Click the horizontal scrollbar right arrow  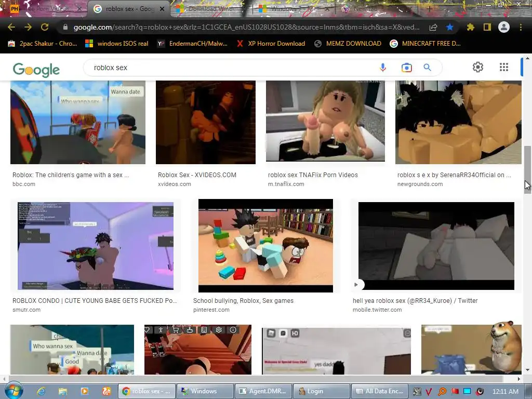pos(519,379)
